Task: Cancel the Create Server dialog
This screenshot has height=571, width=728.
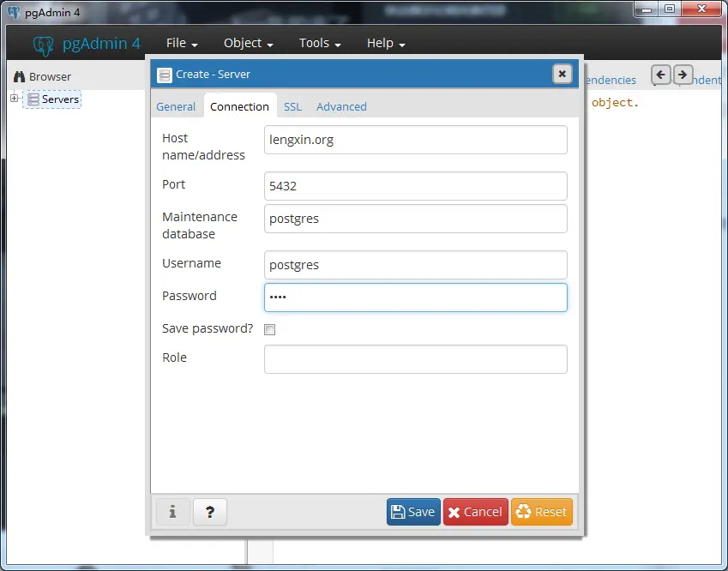Action: click(x=476, y=512)
